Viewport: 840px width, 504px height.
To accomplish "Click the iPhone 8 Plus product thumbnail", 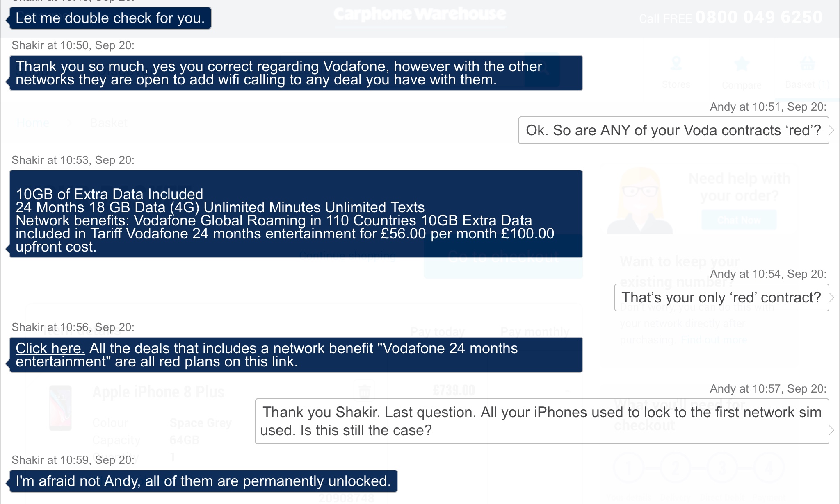I will (x=60, y=408).
